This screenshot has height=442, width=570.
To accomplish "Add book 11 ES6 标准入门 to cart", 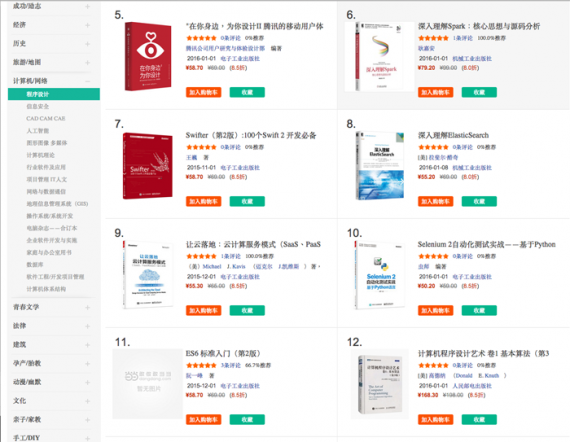I will (204, 419).
